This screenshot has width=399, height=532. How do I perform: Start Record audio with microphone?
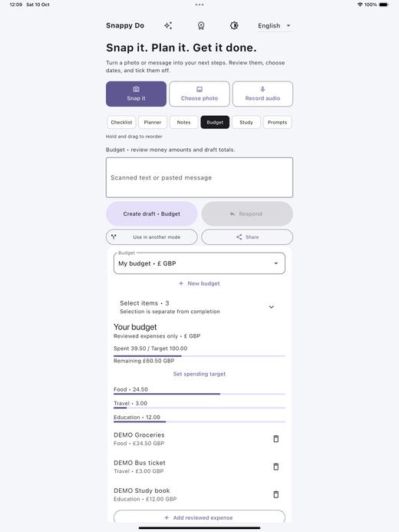pyautogui.click(x=262, y=94)
